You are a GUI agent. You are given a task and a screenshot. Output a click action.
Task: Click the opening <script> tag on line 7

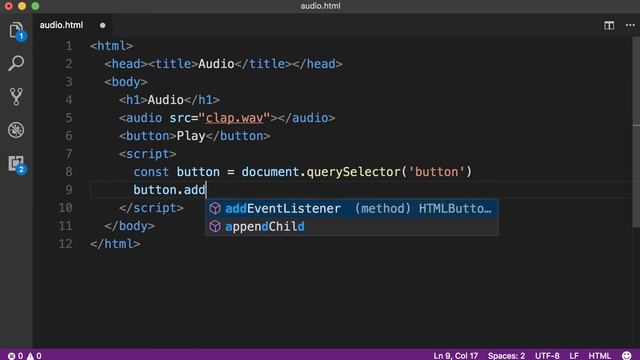pos(147,154)
